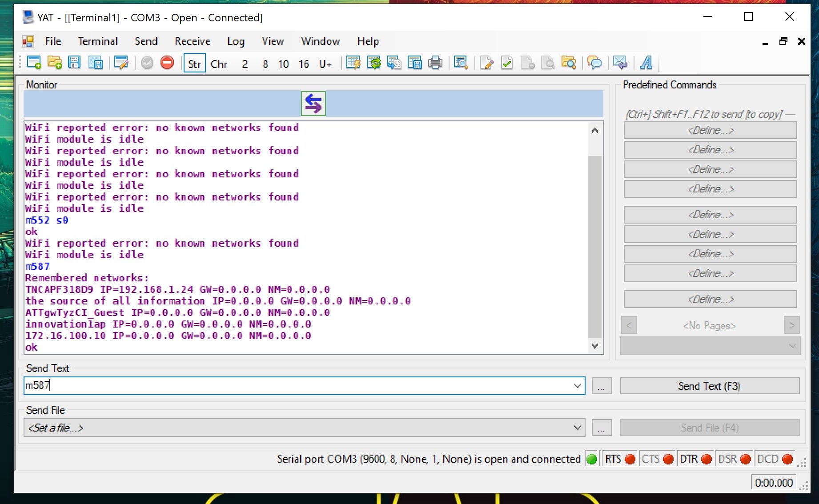
Task: Click the workspace icon left of File
Action: pos(28,41)
